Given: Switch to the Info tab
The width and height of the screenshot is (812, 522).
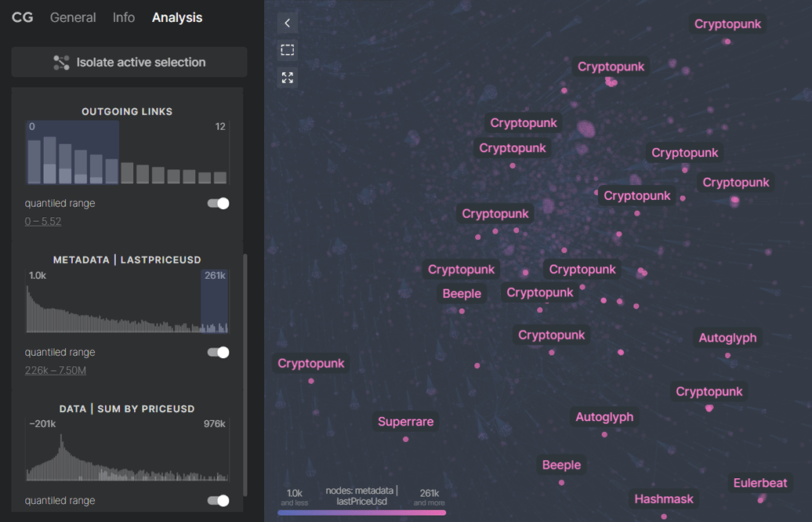Looking at the screenshot, I should click(124, 17).
